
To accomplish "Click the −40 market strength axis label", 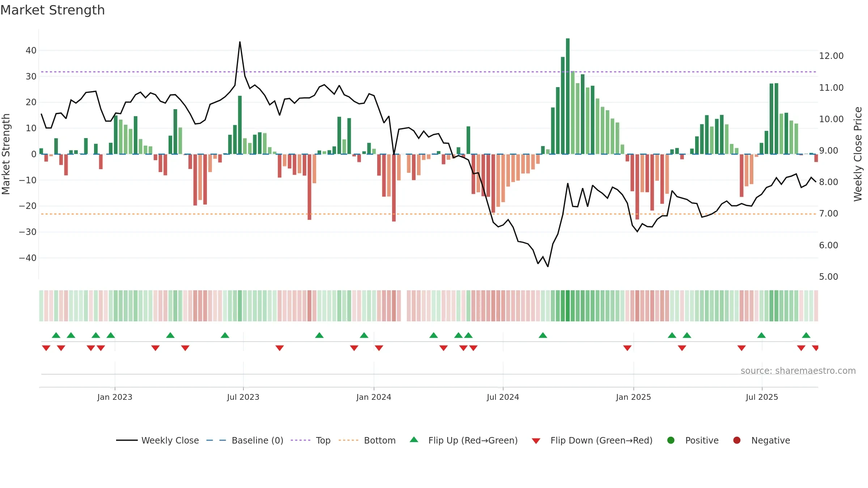I will [28, 258].
